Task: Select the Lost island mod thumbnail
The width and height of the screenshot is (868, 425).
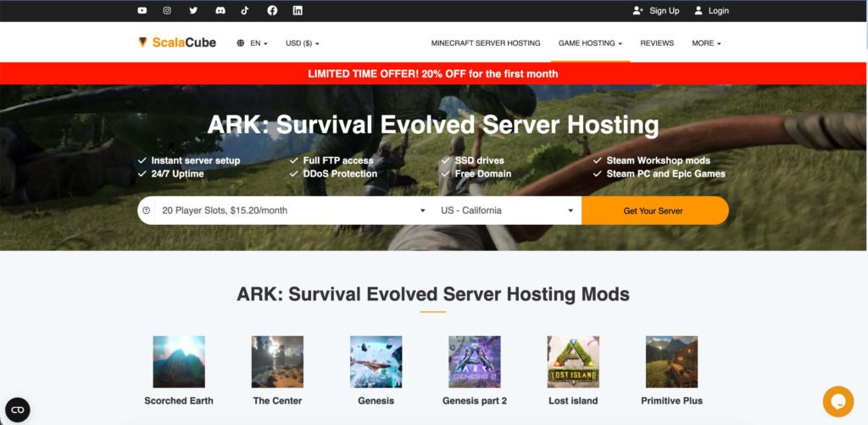Action: tap(573, 362)
